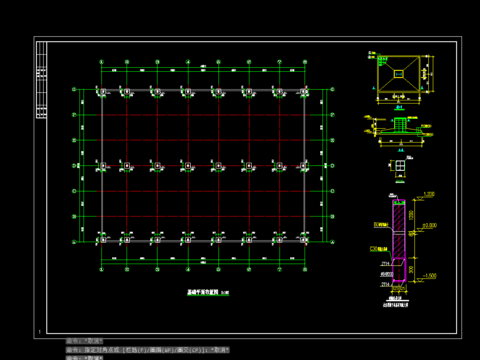
Task: Click the caption text below the magenta column detail
Action: pyautogui.click(x=395, y=305)
